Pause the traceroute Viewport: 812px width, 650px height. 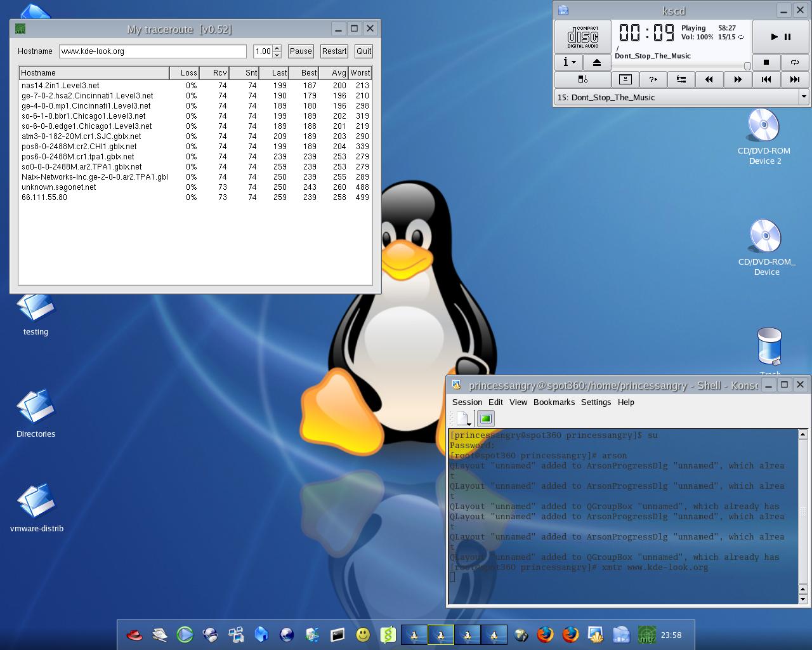click(301, 51)
